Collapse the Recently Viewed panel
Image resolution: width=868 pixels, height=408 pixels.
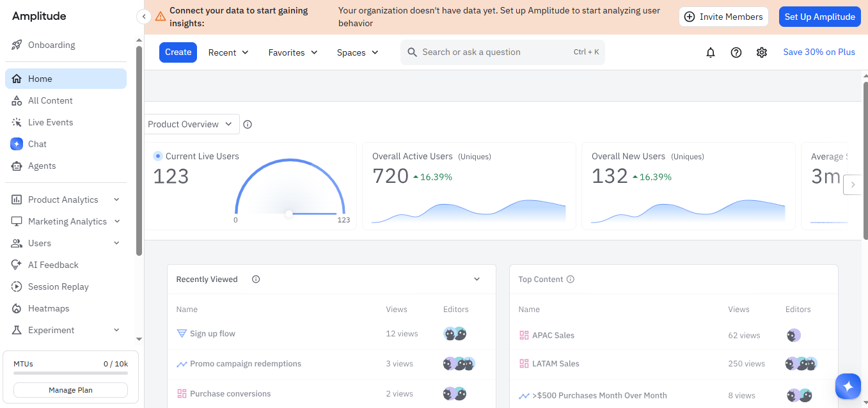click(477, 279)
